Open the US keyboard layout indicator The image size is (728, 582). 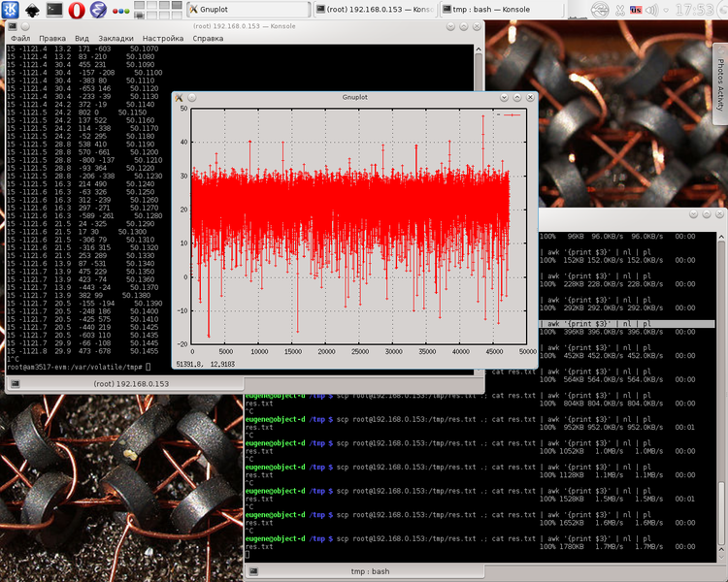point(637,10)
